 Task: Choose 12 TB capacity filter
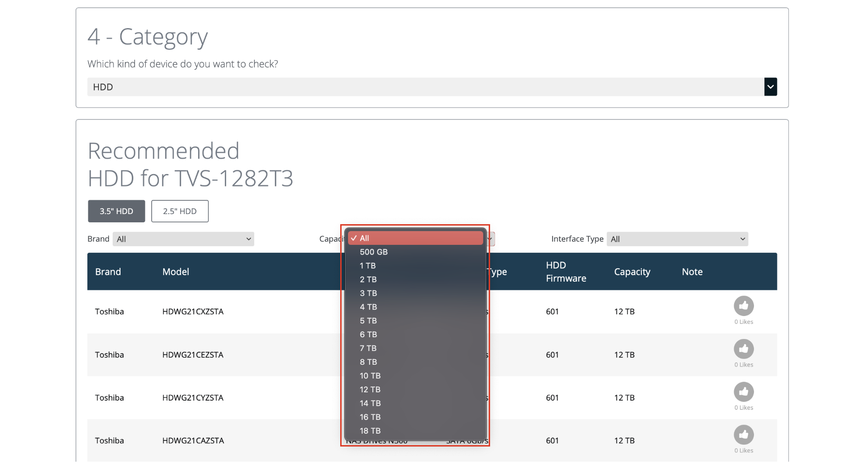370,390
